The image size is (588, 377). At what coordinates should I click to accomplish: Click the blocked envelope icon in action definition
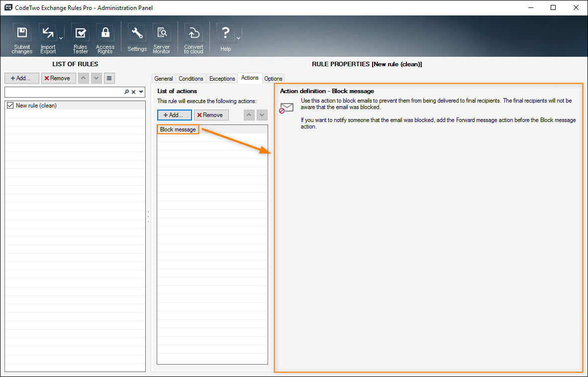[287, 108]
